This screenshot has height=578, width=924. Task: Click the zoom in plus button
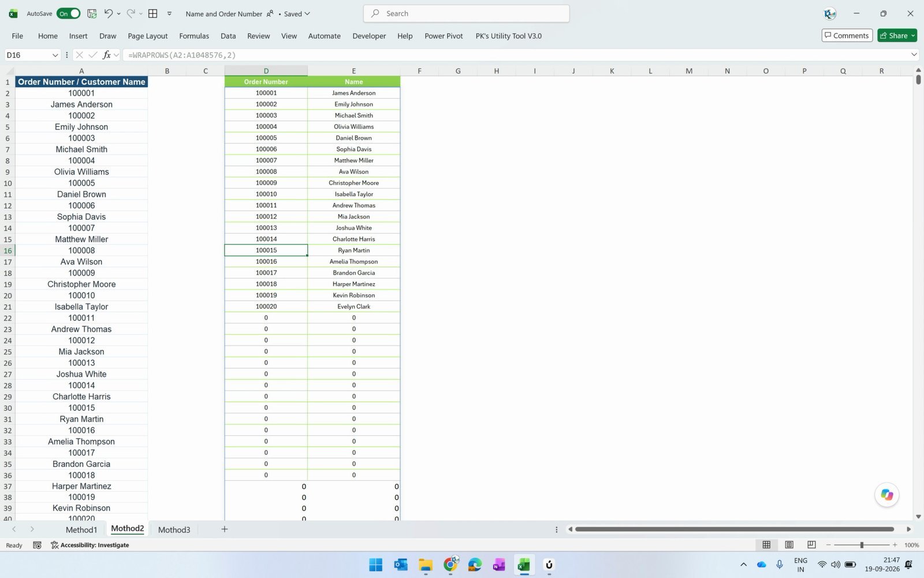pyautogui.click(x=895, y=545)
